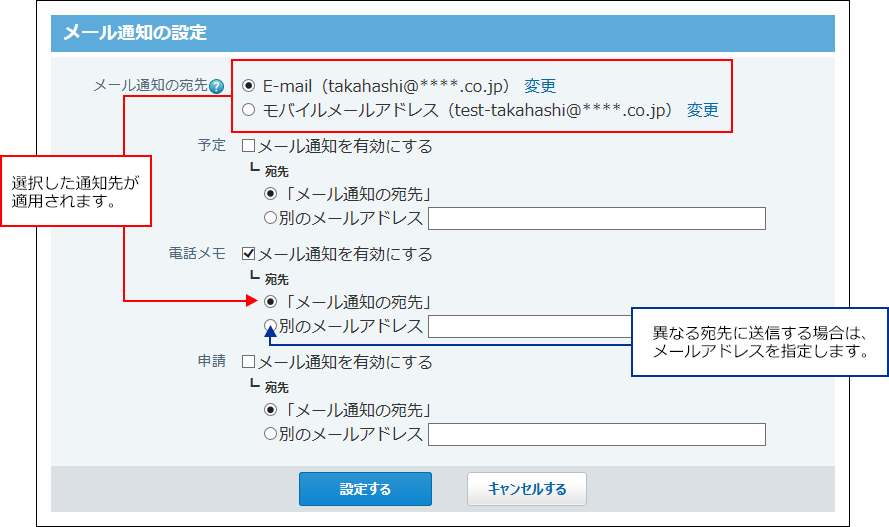The height and width of the screenshot is (527, 889).
Task: Choose 別のメールアドレス radio under 申請
Action: (270, 434)
